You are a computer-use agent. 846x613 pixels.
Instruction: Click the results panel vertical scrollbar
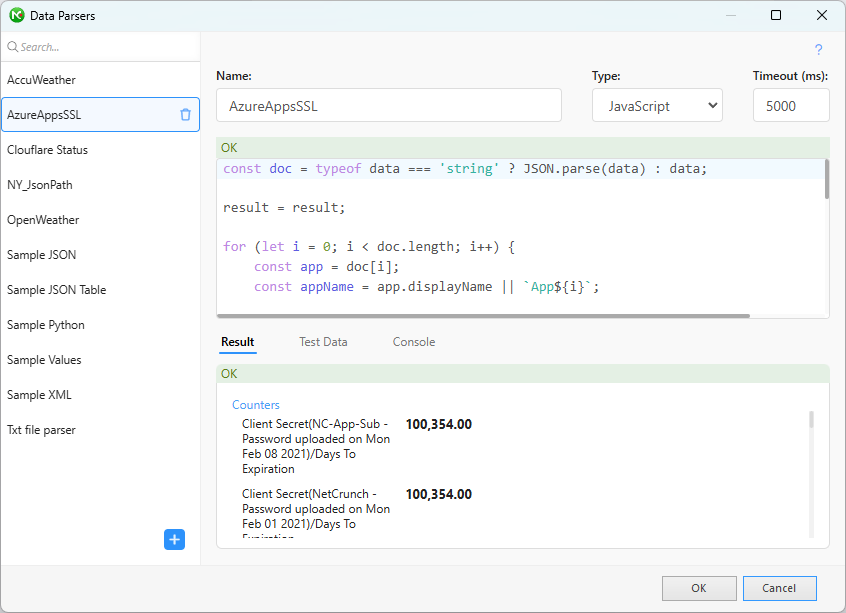coord(811,419)
